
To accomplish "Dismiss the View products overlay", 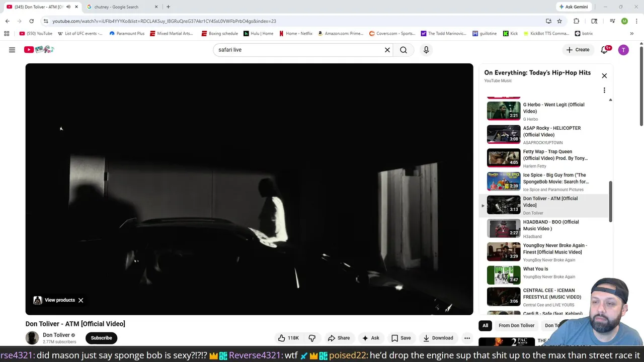I will point(80,300).
